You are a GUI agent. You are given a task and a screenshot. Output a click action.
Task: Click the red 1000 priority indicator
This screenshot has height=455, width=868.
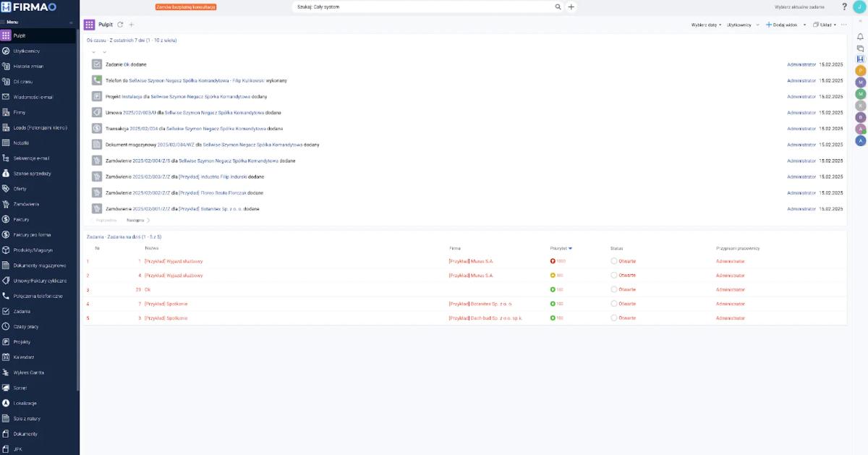[558, 261]
